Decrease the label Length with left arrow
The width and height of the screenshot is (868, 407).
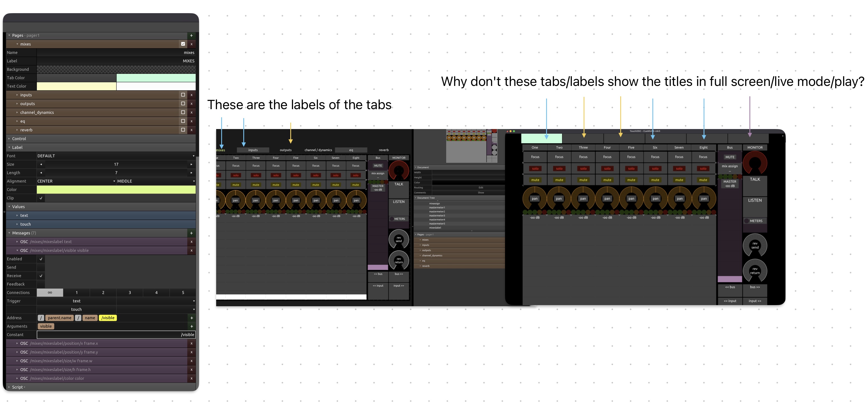pyautogui.click(x=41, y=173)
